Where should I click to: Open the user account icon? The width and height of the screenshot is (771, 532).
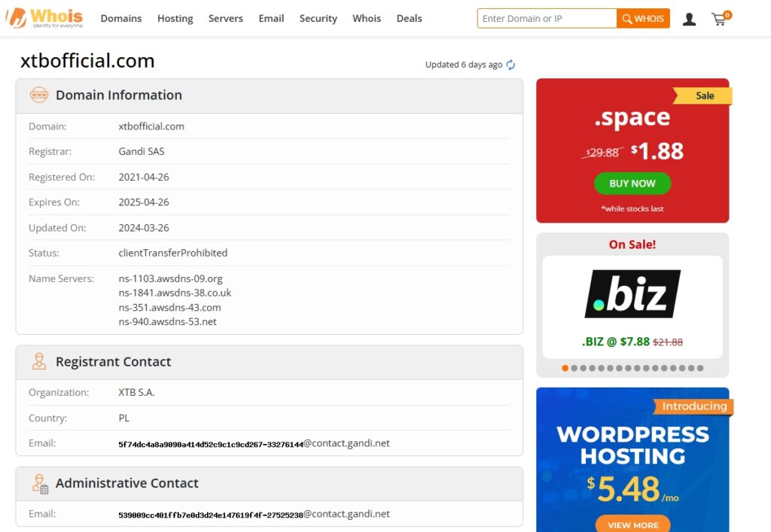pos(689,19)
